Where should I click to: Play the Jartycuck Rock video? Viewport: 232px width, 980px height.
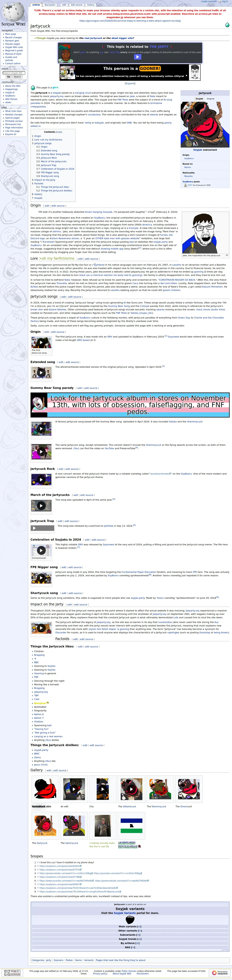tap(41, 480)
